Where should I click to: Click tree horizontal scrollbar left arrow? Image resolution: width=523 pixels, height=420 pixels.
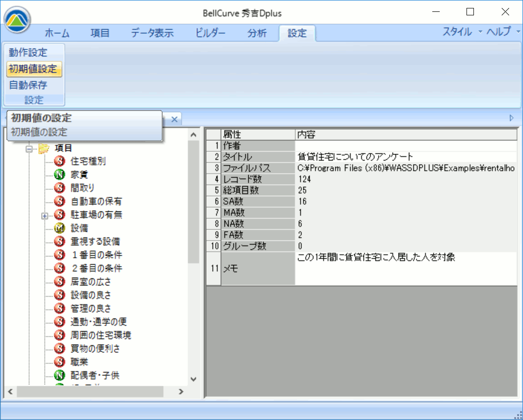point(10,391)
